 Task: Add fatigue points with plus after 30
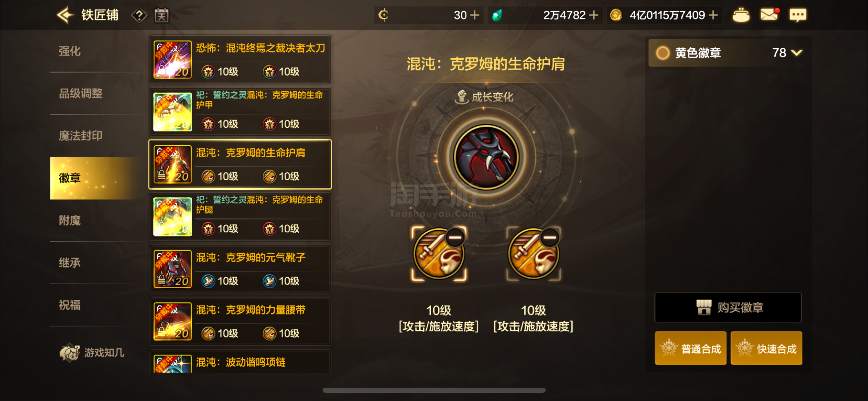[475, 15]
